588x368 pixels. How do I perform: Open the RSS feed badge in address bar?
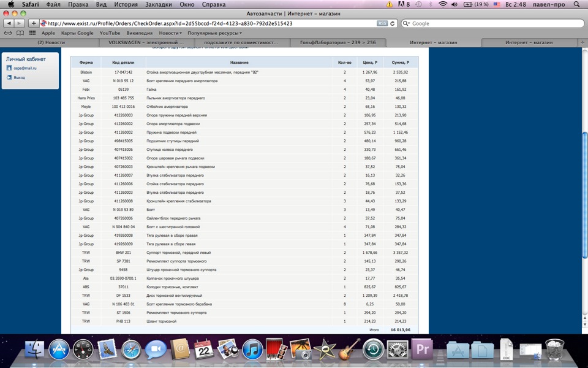click(382, 23)
